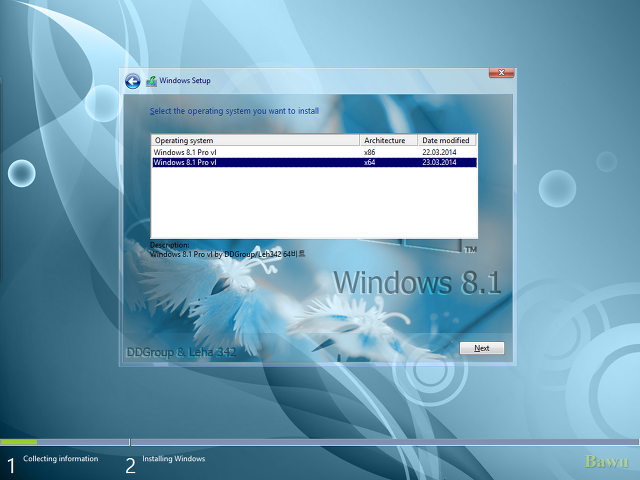Click the 'Select the operating system' heading

tap(234, 111)
